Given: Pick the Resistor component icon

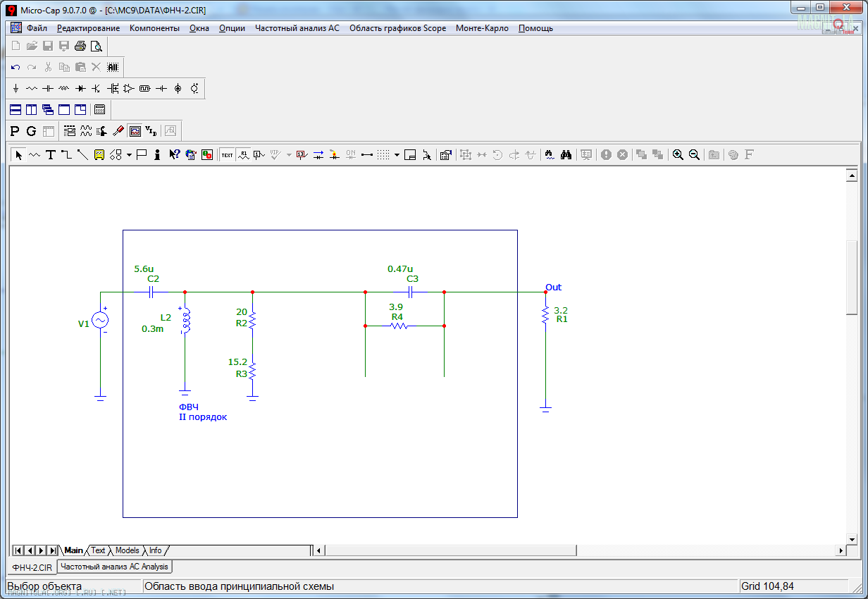Looking at the screenshot, I should 32,89.
